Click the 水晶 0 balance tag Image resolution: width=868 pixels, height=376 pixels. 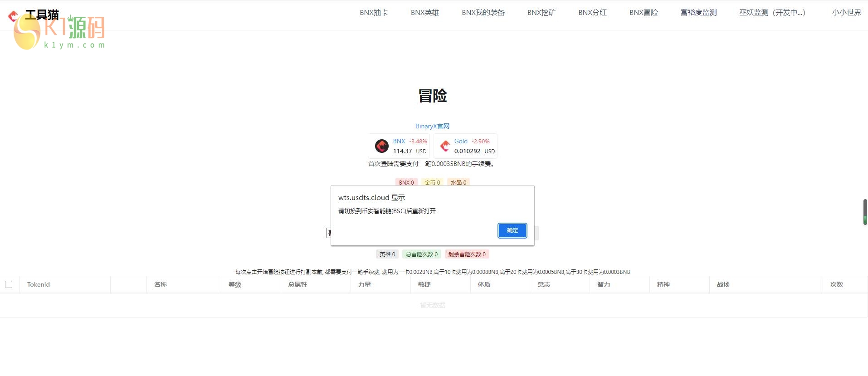coord(458,182)
